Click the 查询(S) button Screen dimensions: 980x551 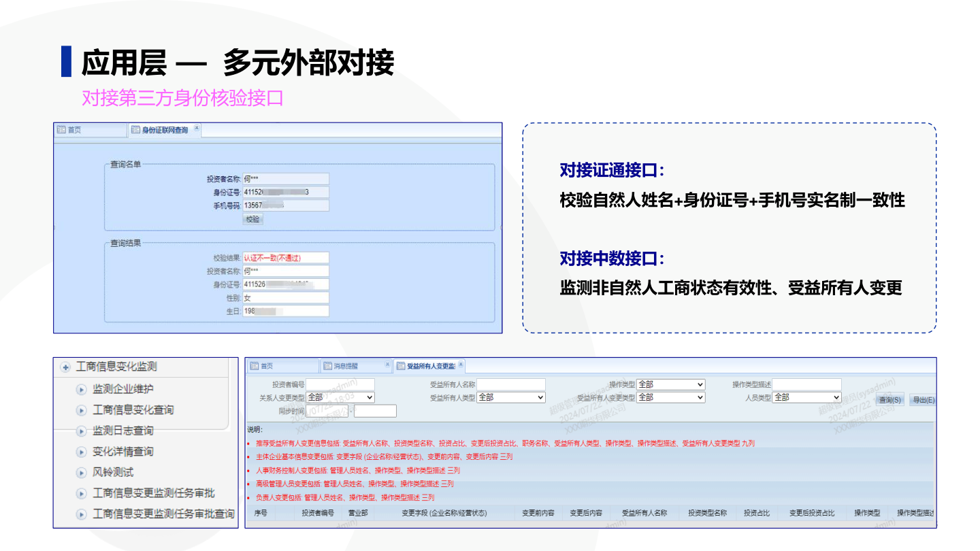pyautogui.click(x=889, y=400)
